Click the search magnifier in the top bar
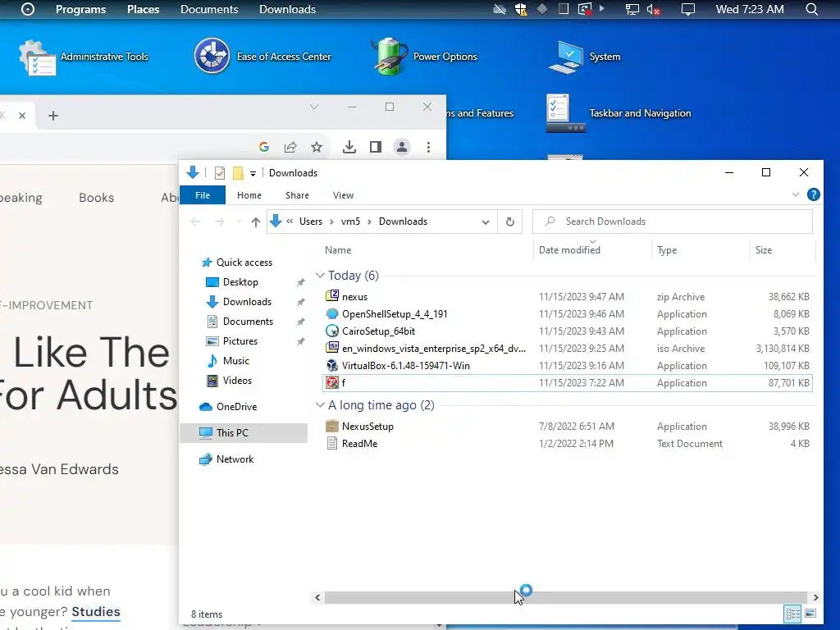The image size is (840, 630). [811, 9]
